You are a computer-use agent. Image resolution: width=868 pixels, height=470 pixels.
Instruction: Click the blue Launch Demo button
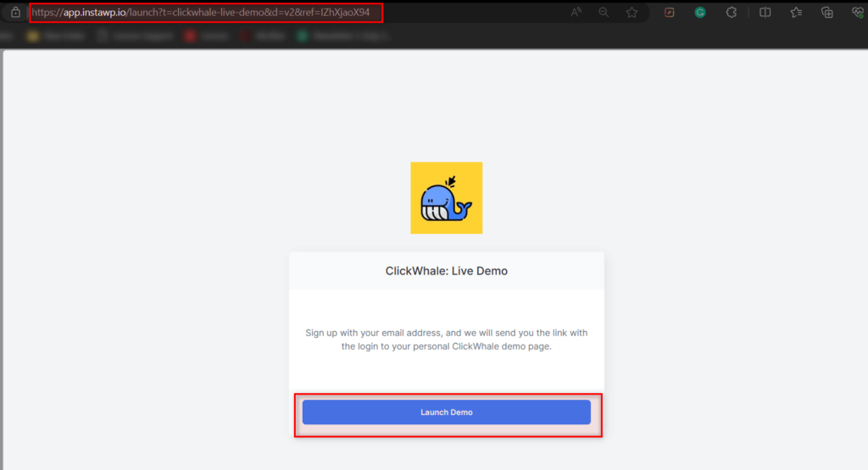[x=446, y=412]
